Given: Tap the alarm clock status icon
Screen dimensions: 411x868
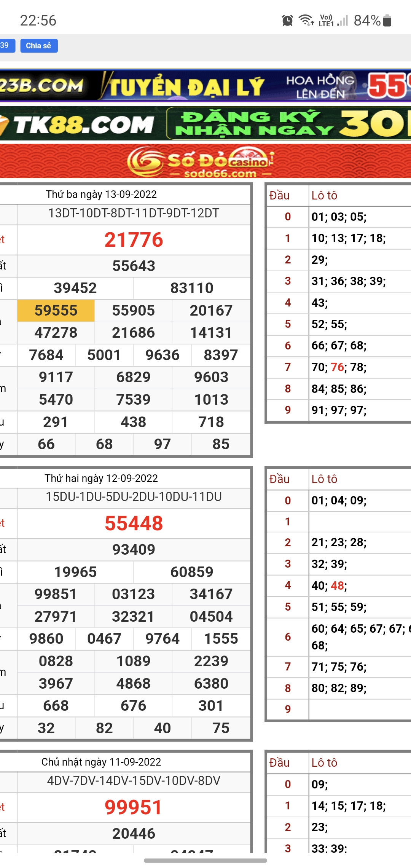Looking at the screenshot, I should [x=287, y=21].
